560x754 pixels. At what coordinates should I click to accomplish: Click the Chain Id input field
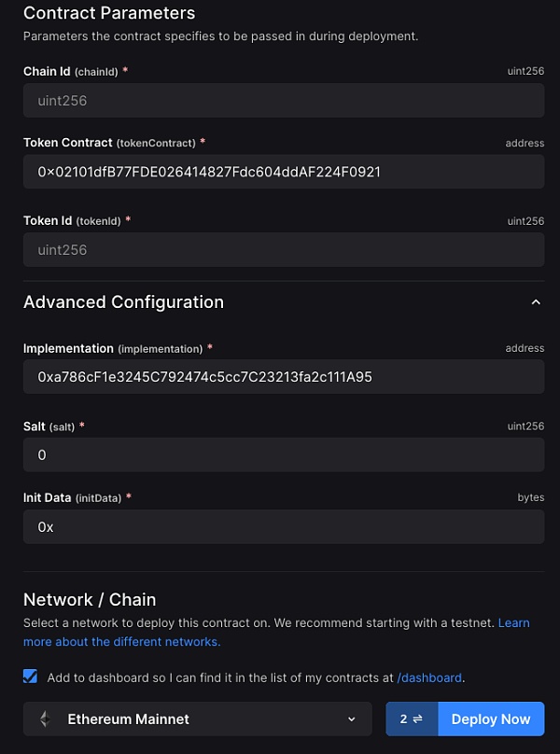click(x=284, y=100)
